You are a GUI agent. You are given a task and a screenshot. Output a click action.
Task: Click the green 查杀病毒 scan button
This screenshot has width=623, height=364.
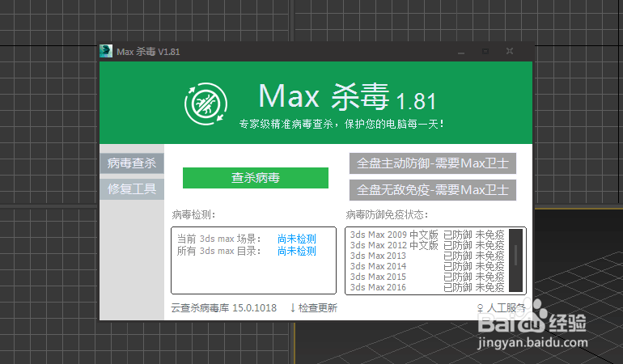[x=256, y=178]
